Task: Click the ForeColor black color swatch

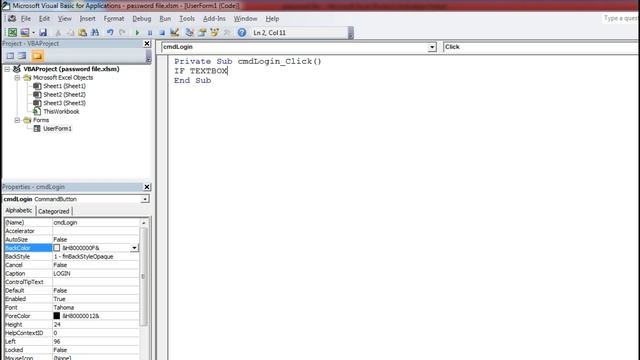Action: click(57, 316)
